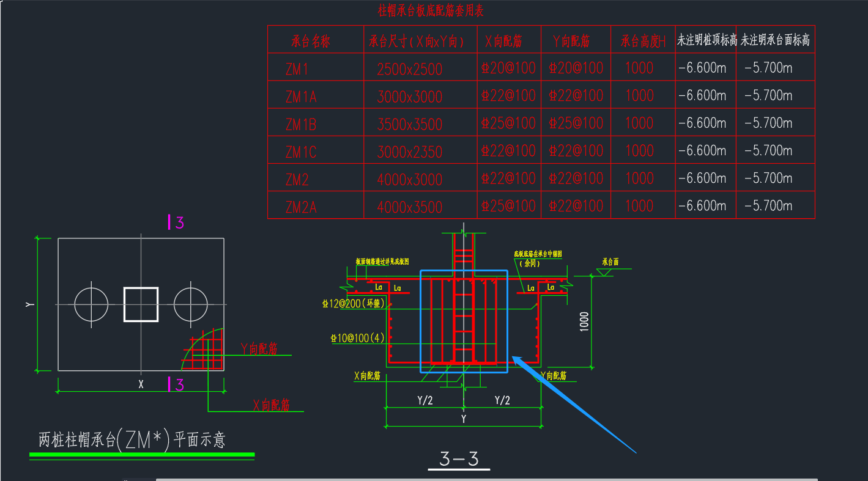Click height 1000 in the ZM2 row
Viewport: 868px width, 481px height.
tap(639, 178)
